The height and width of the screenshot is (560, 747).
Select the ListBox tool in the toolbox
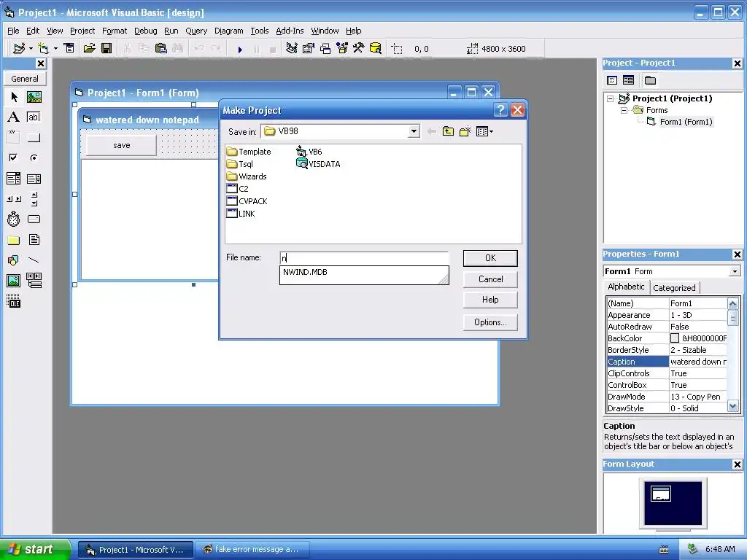coord(34,179)
